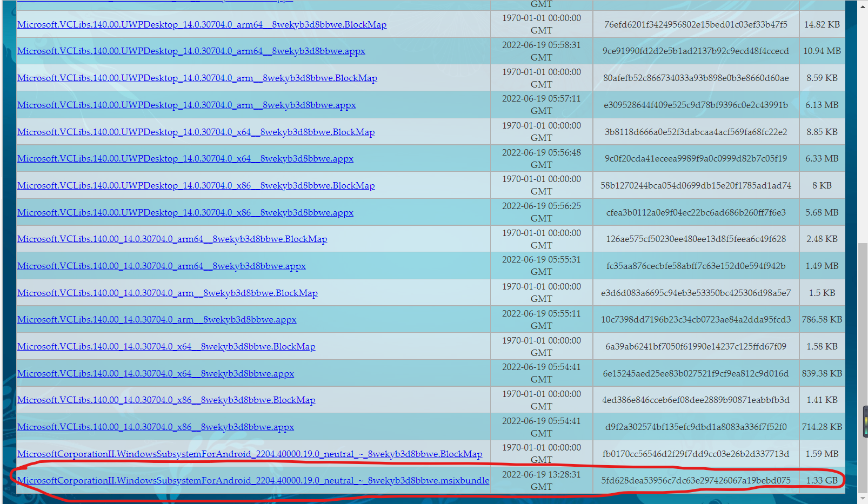Click the page vertical scrollbar thumb

coord(863,367)
